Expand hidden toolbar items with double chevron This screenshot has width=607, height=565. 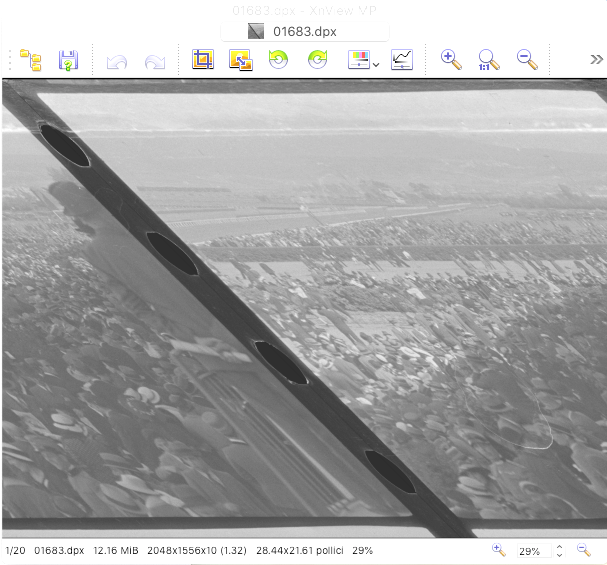597,59
